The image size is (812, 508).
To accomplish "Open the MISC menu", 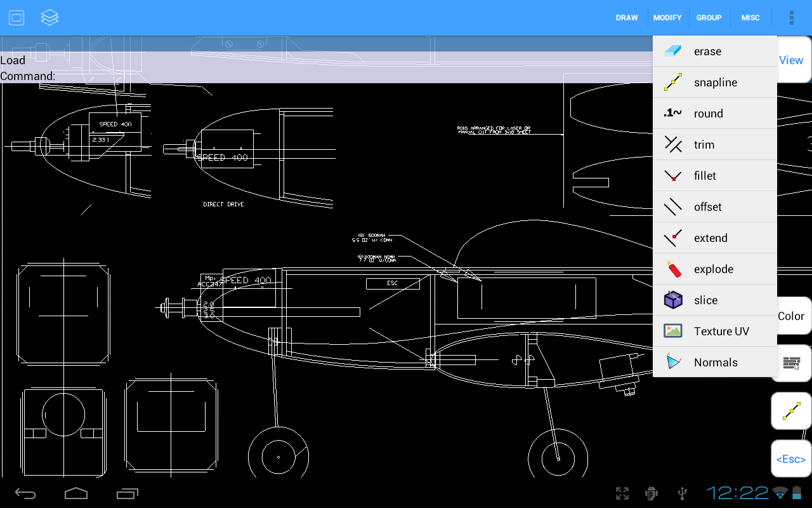I will [750, 18].
